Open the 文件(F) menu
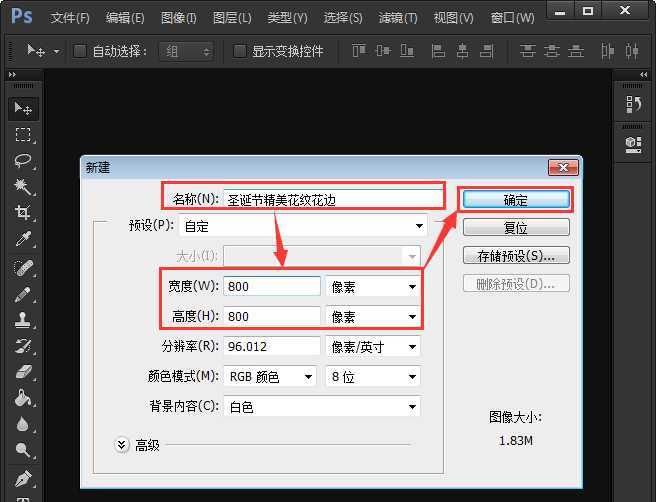This screenshot has height=502, width=656. (x=69, y=18)
